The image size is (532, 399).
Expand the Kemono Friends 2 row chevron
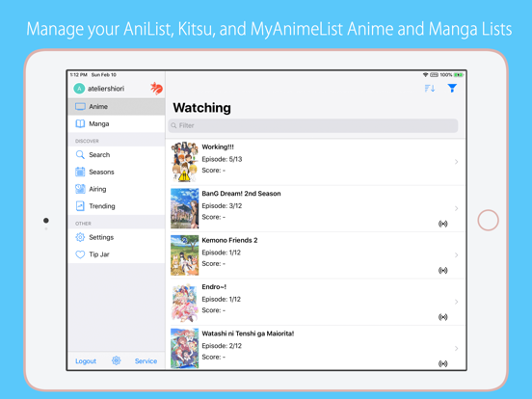click(x=456, y=255)
